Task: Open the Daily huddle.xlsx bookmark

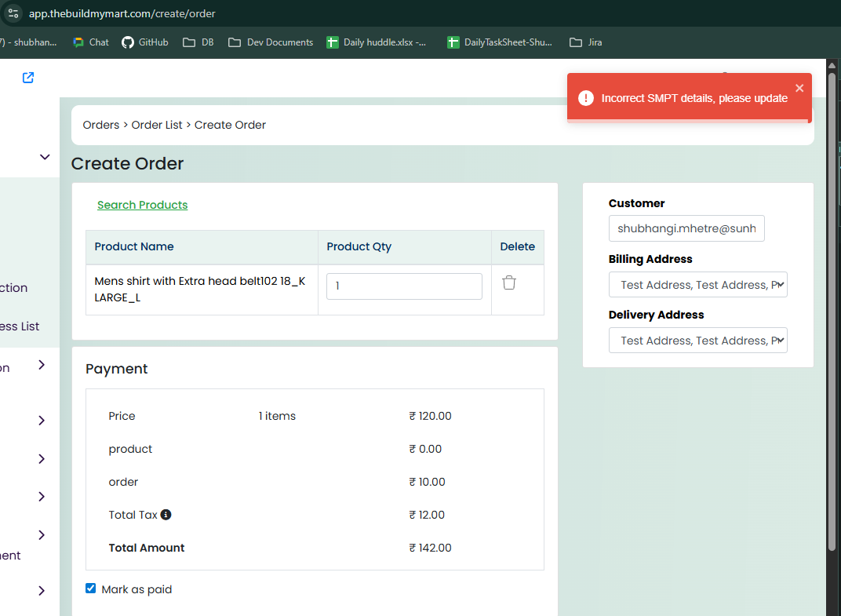Action: [x=376, y=42]
